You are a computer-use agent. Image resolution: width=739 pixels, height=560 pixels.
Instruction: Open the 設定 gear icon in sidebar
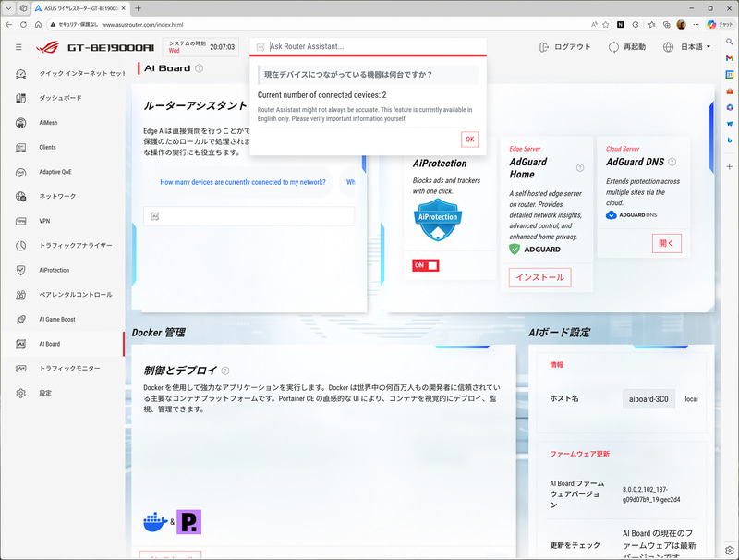pyautogui.click(x=20, y=393)
